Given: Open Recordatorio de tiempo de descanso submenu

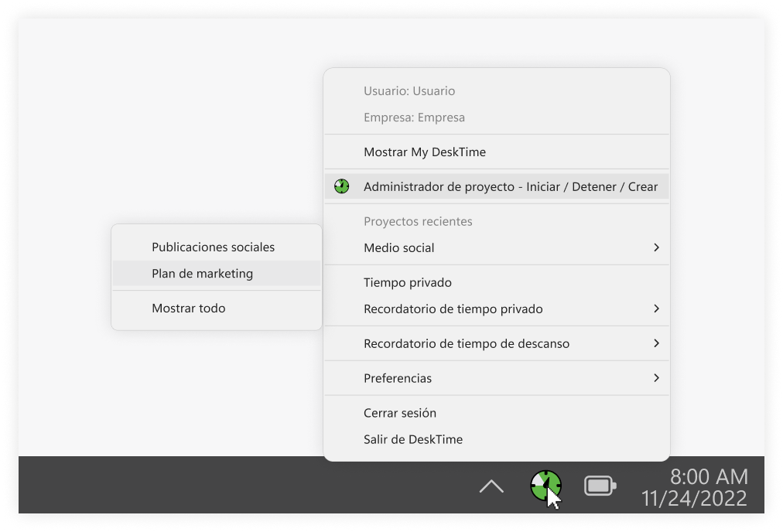Looking at the screenshot, I should 497,343.
